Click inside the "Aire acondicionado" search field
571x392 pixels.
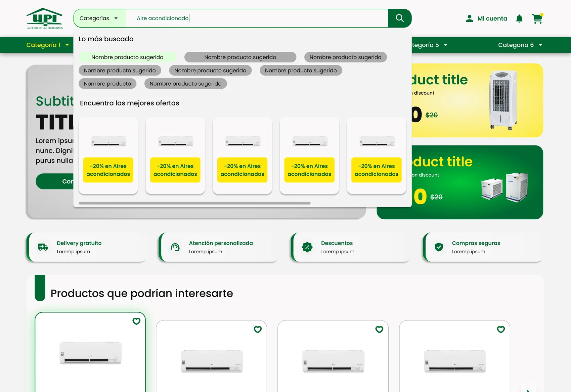click(257, 18)
